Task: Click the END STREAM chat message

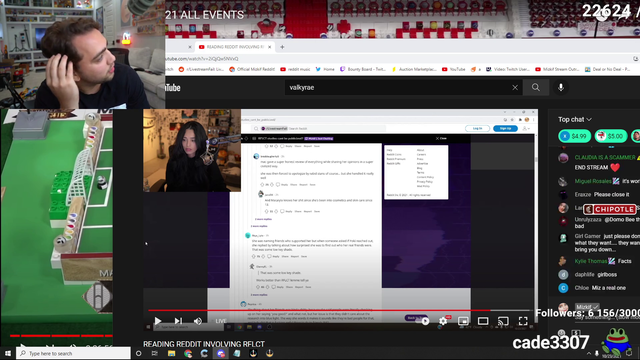Action: [x=597, y=167]
